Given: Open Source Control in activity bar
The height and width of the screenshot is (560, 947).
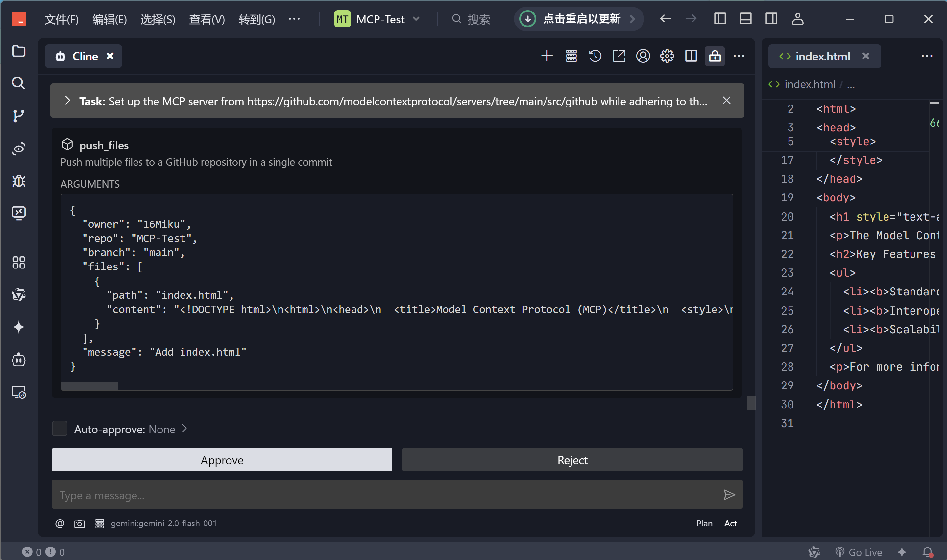Looking at the screenshot, I should tap(18, 116).
